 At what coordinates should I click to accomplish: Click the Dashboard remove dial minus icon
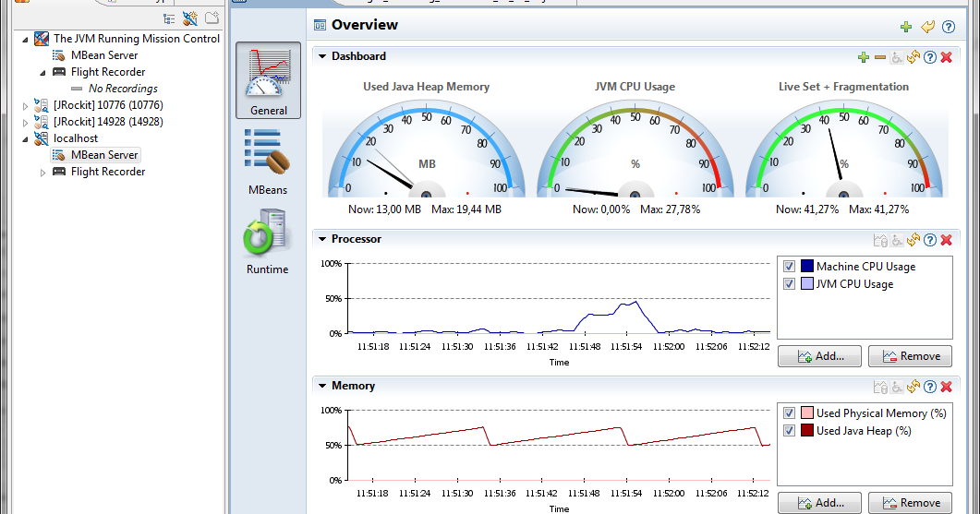tap(880, 57)
